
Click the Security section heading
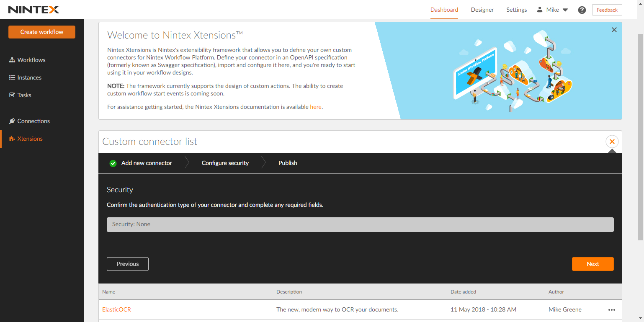pos(120,190)
